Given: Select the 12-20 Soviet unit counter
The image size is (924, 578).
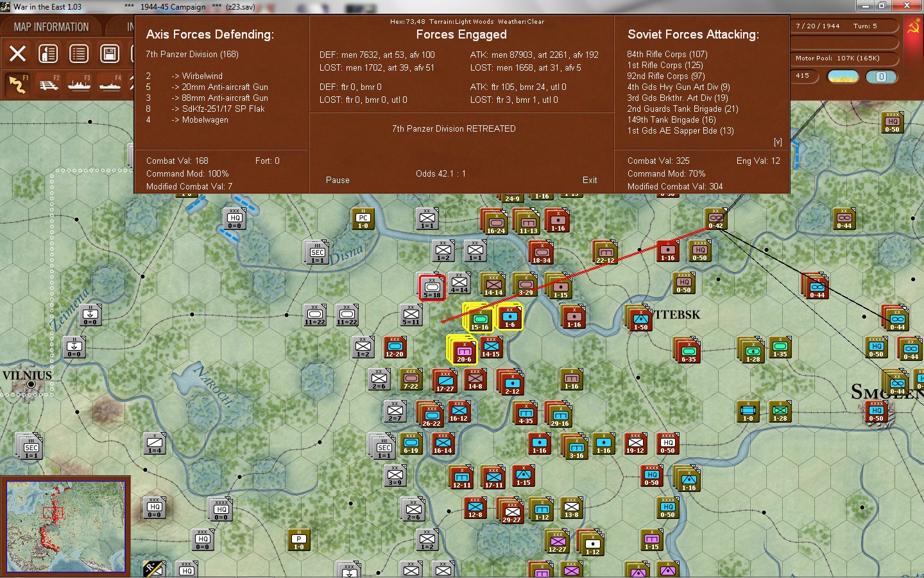Looking at the screenshot, I should click(x=395, y=346).
